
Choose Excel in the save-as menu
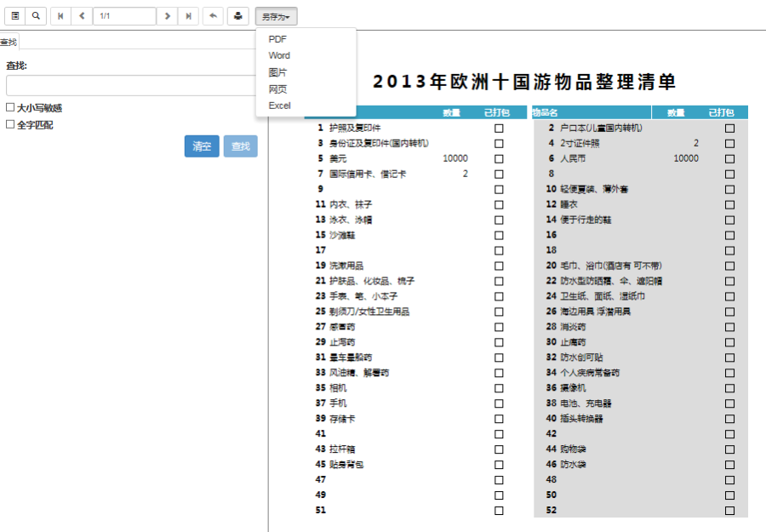[x=279, y=106]
